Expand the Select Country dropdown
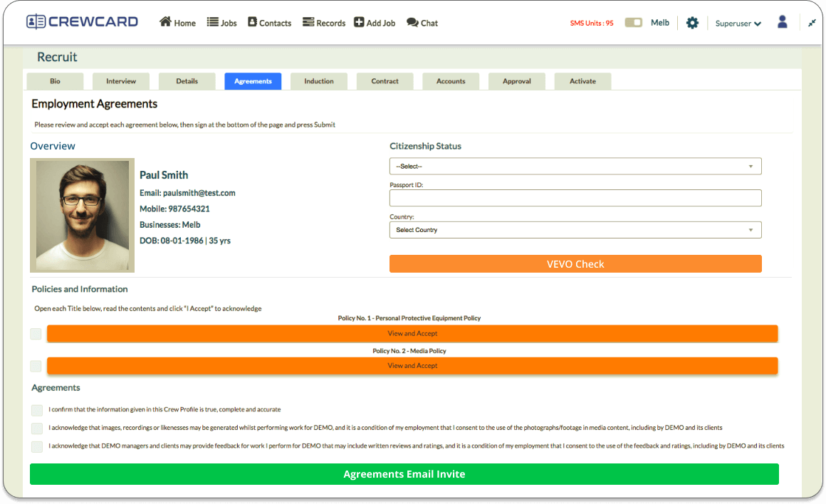The height and width of the screenshot is (504, 826). [x=575, y=230]
